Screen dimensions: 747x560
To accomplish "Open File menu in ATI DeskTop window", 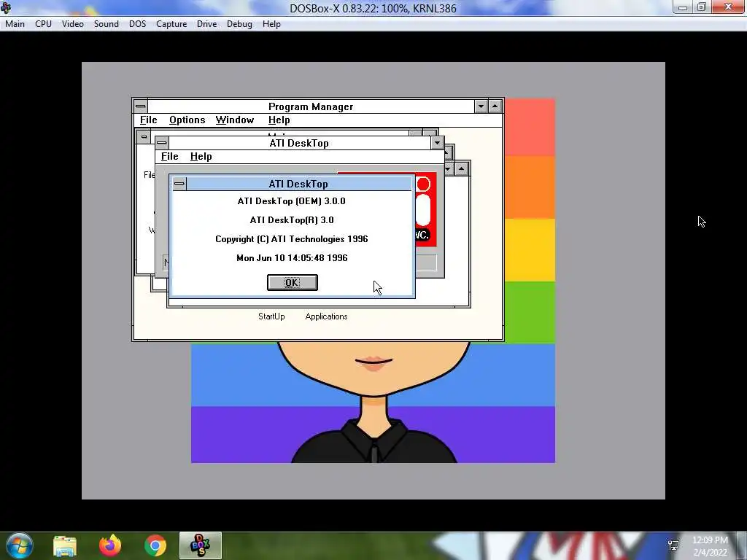I will click(x=169, y=156).
